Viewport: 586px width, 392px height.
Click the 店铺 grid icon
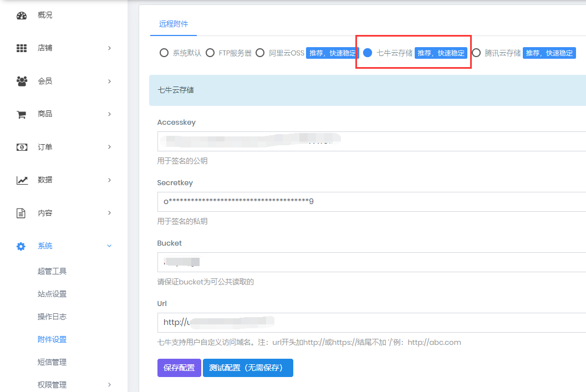coord(22,48)
